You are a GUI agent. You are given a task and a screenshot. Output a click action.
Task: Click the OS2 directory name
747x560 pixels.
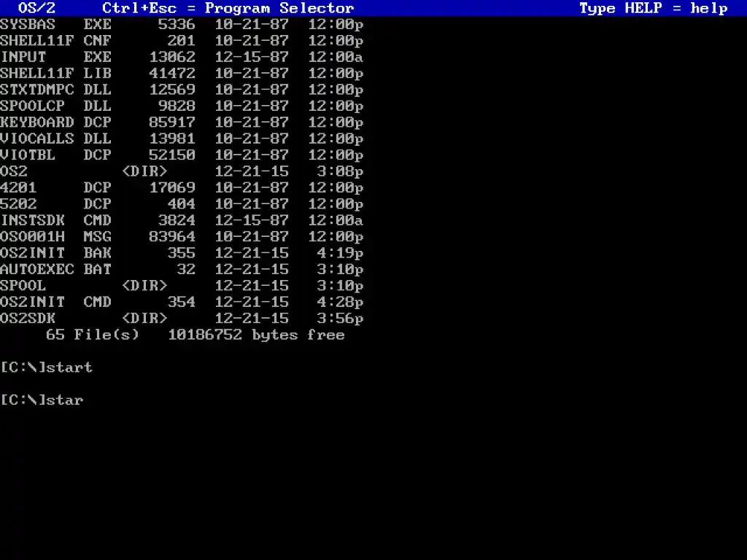(14, 171)
